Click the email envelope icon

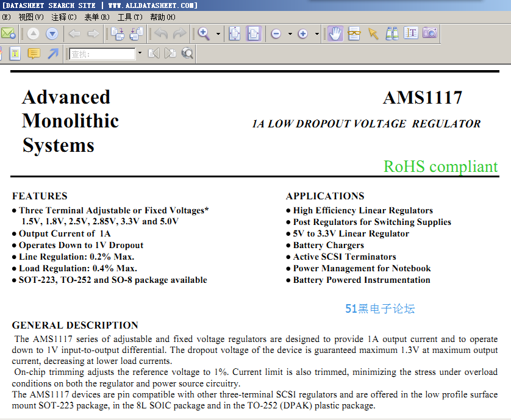coord(8,34)
